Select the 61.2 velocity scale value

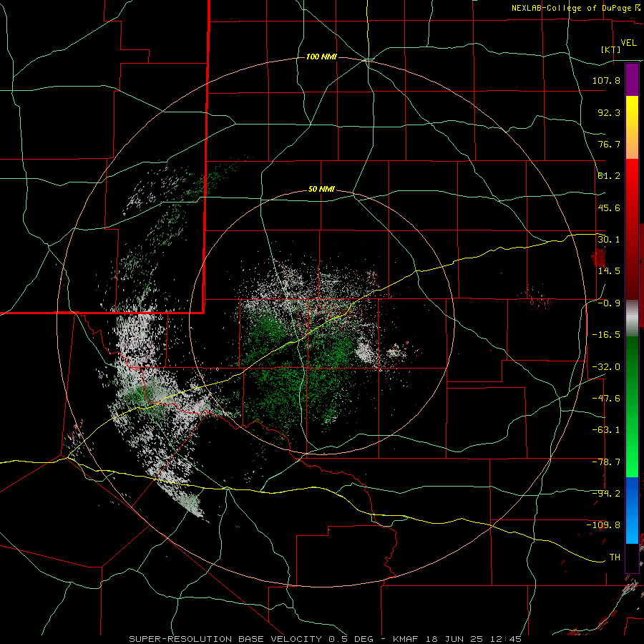pyautogui.click(x=609, y=176)
